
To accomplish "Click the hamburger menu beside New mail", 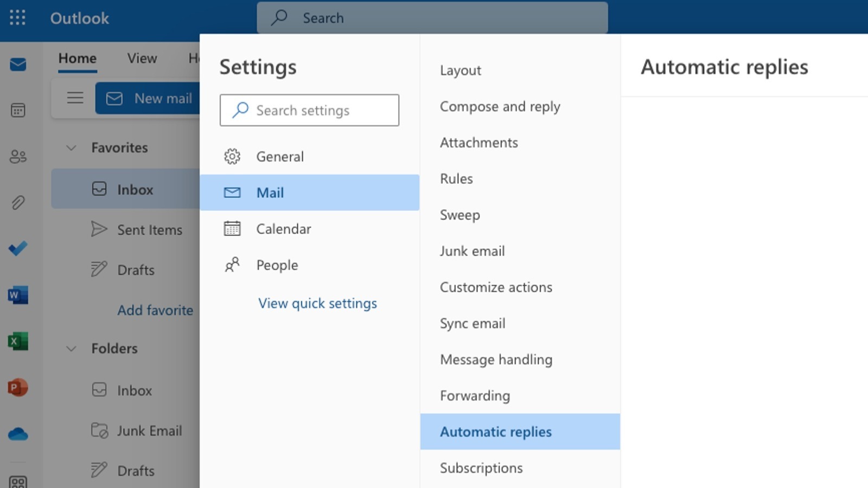I will pos(75,98).
